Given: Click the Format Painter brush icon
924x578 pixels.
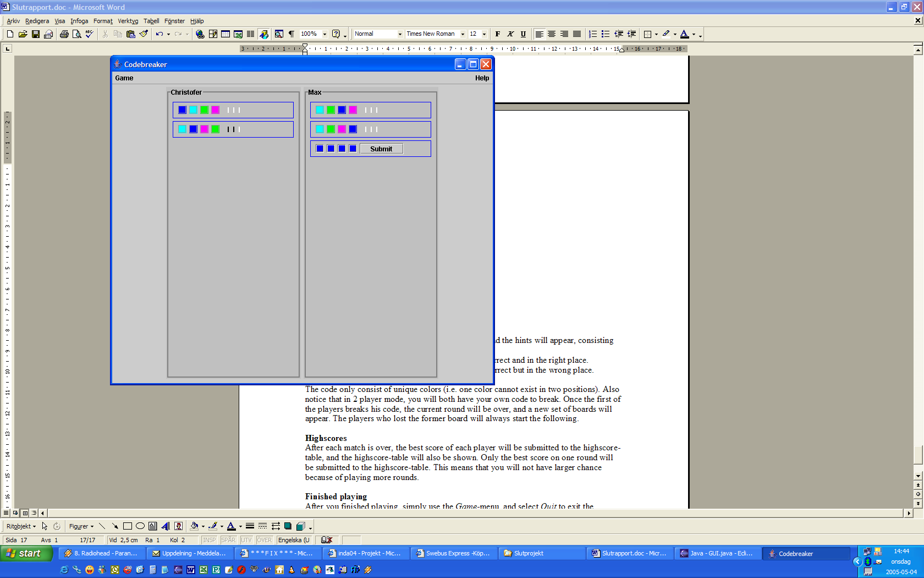Looking at the screenshot, I should pyautogui.click(x=144, y=34).
